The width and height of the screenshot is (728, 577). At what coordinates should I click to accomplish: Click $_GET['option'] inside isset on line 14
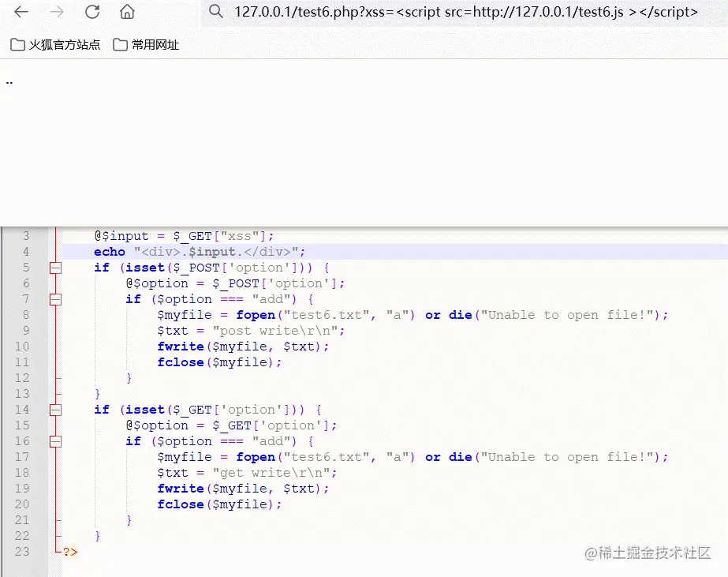pyautogui.click(x=231, y=410)
